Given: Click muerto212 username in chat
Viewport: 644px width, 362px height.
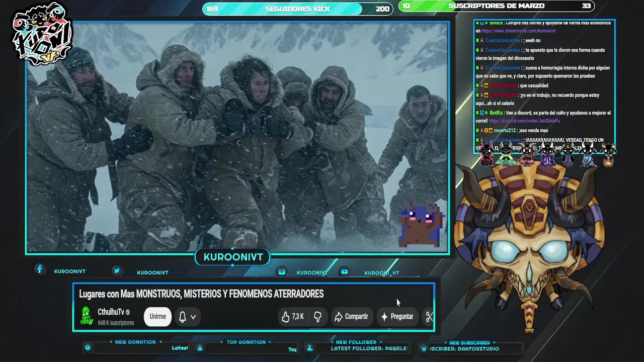Looking at the screenshot, I should pyautogui.click(x=505, y=130).
